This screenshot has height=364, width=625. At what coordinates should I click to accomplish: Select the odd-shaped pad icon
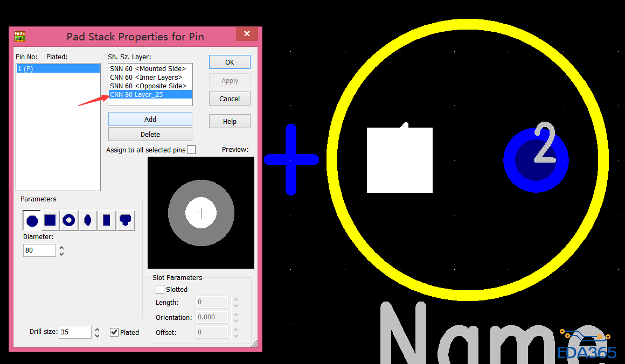click(126, 220)
